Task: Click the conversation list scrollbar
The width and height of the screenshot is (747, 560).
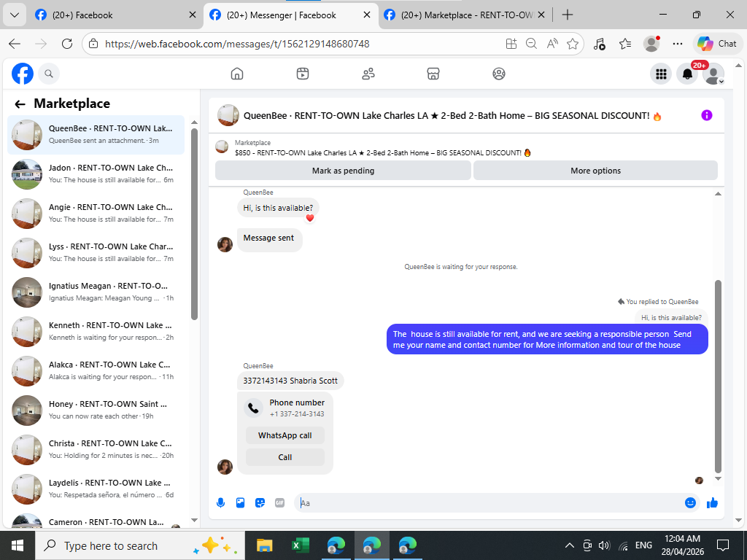Action: 194,224
